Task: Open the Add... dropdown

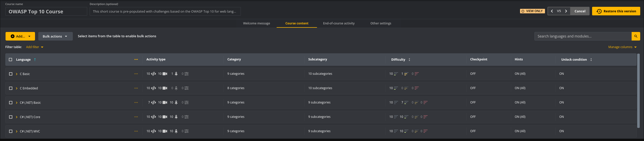Action: pos(20,36)
